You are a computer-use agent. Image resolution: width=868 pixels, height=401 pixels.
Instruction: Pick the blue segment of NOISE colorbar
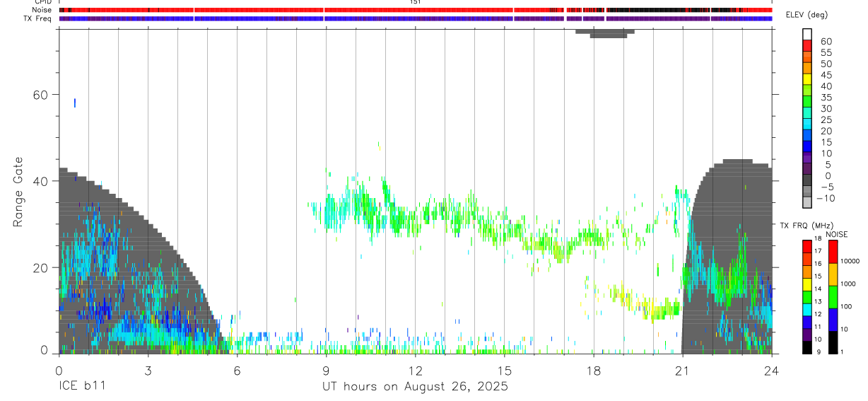(833, 320)
